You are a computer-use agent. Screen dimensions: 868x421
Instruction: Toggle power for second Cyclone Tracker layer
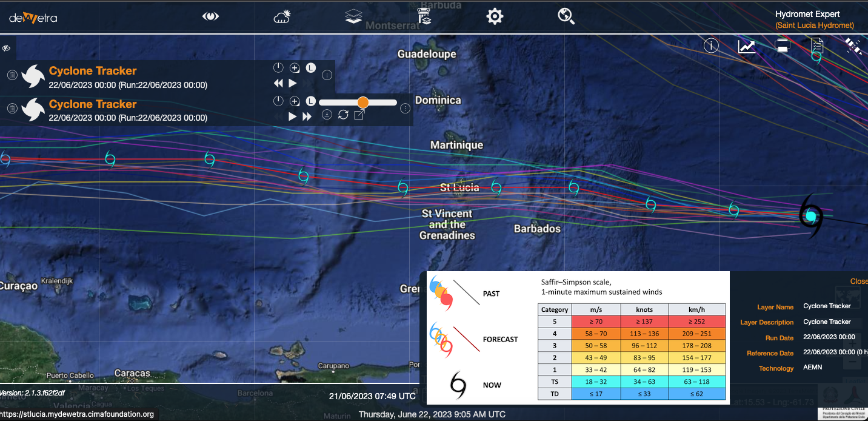278,101
